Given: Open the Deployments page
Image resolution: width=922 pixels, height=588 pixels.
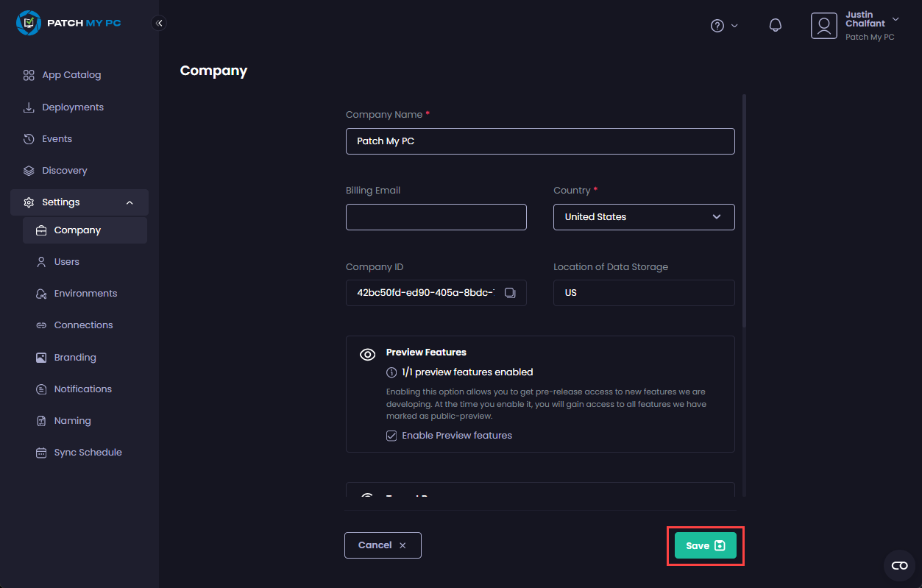Looking at the screenshot, I should pos(73,107).
